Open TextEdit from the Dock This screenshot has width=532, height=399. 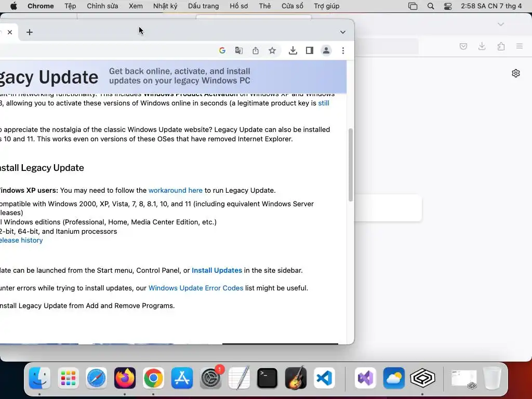click(x=239, y=378)
